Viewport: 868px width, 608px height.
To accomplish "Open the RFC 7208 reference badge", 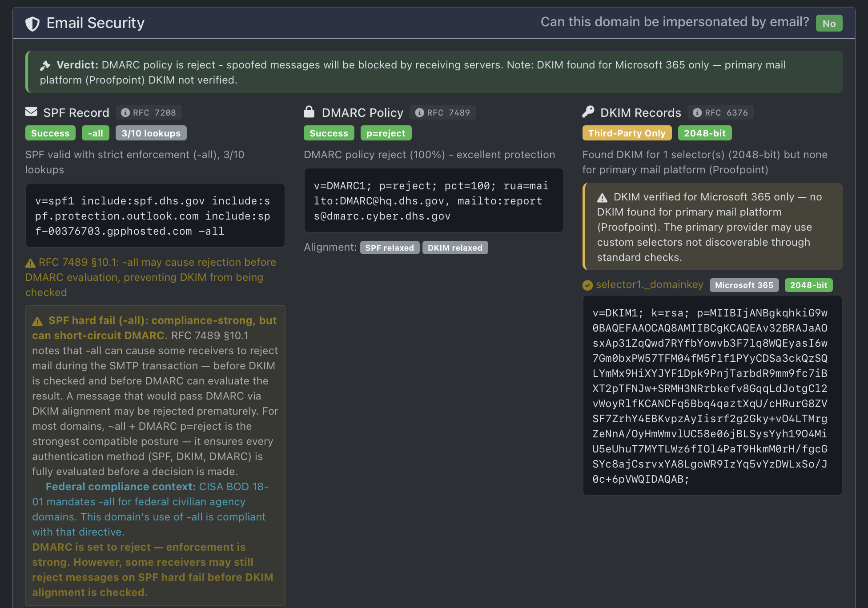I will tap(149, 112).
